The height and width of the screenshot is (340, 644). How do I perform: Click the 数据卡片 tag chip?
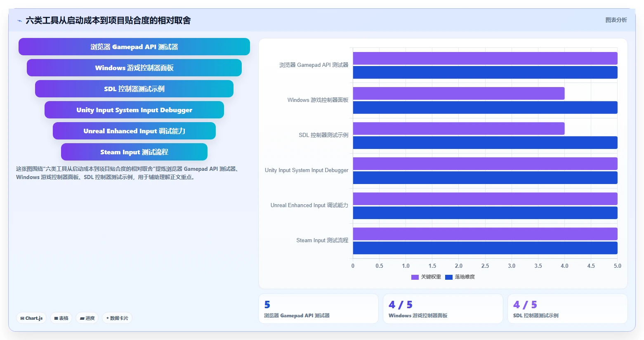117,318
